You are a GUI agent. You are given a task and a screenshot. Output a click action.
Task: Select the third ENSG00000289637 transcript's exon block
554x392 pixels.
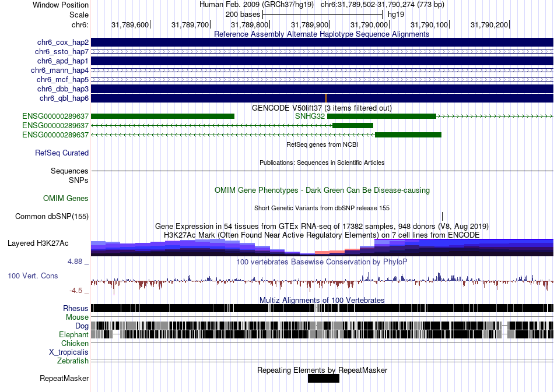tap(408, 135)
